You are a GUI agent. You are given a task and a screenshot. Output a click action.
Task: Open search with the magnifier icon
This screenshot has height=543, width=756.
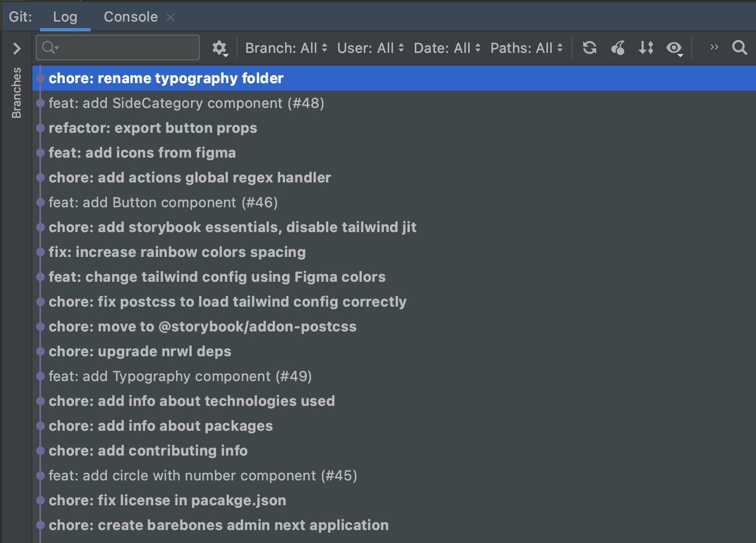pos(739,47)
